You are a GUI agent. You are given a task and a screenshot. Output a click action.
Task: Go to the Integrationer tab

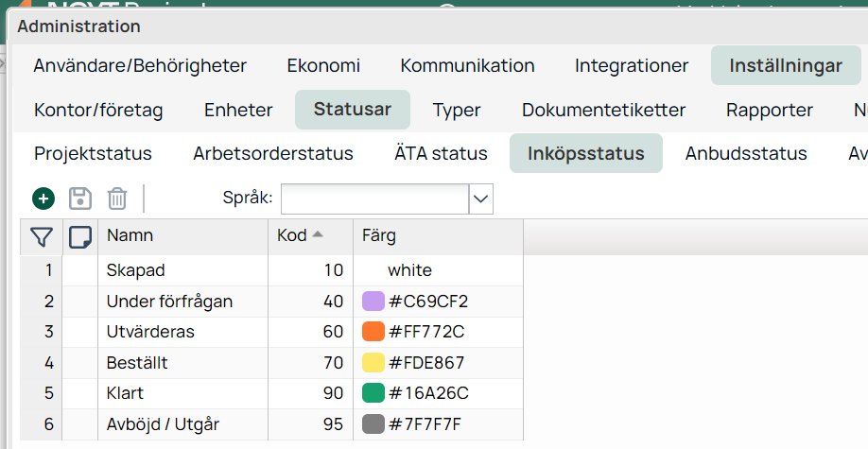[x=632, y=65]
